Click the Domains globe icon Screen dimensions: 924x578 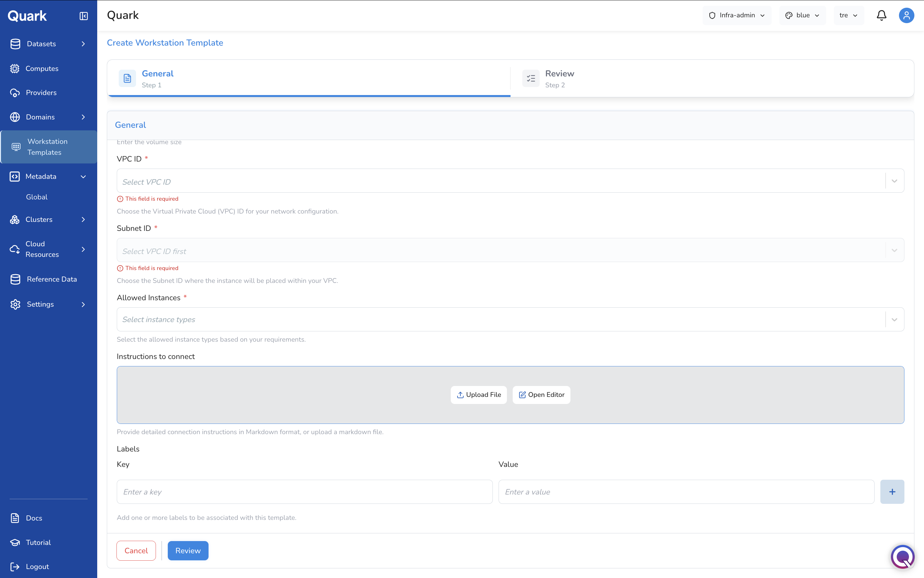click(x=15, y=117)
